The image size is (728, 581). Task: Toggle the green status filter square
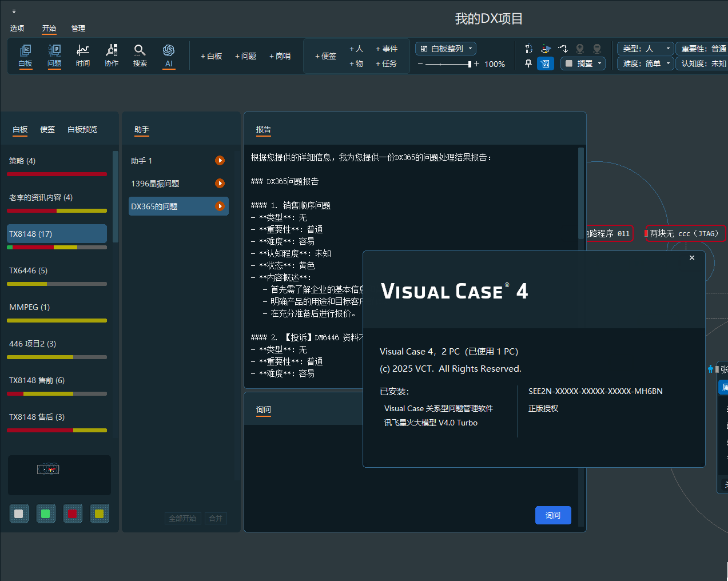tap(45, 514)
